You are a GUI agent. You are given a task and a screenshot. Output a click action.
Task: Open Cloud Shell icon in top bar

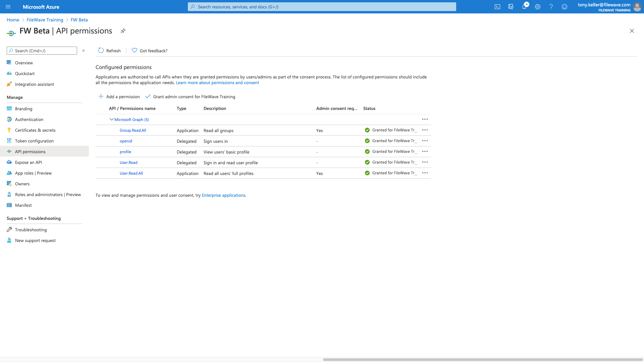point(497,7)
